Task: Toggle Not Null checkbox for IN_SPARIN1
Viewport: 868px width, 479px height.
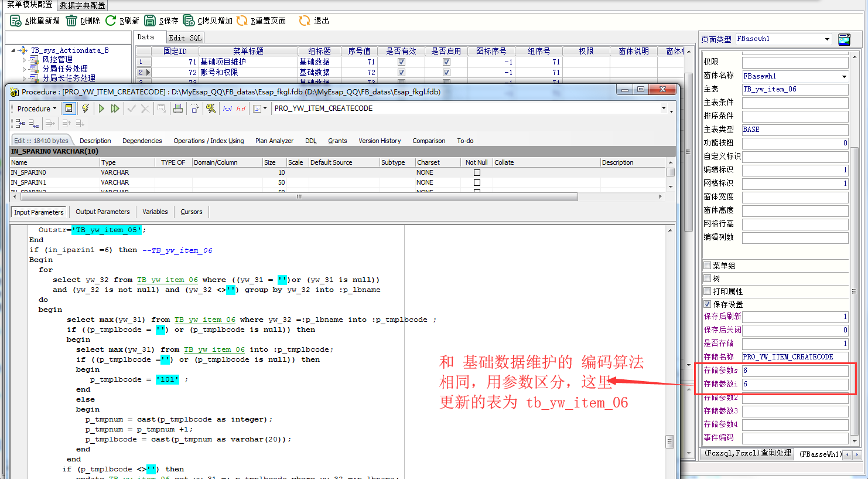Action: (477, 182)
